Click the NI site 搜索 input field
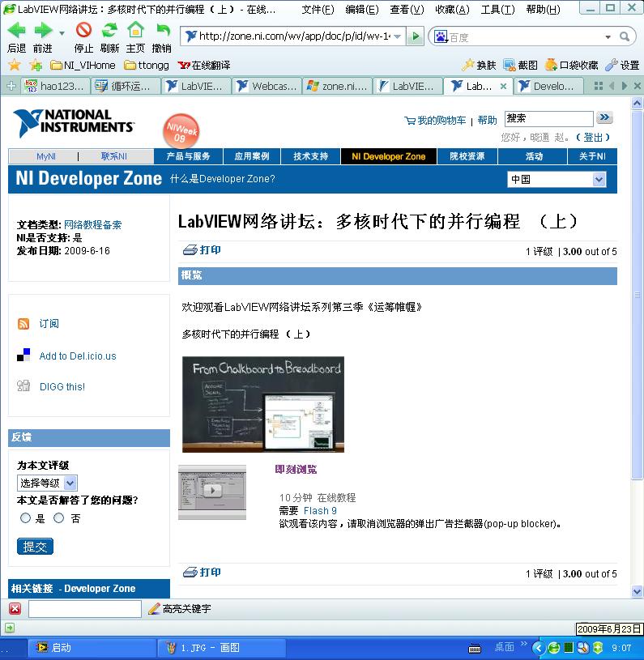This screenshot has width=644, height=660. point(549,118)
